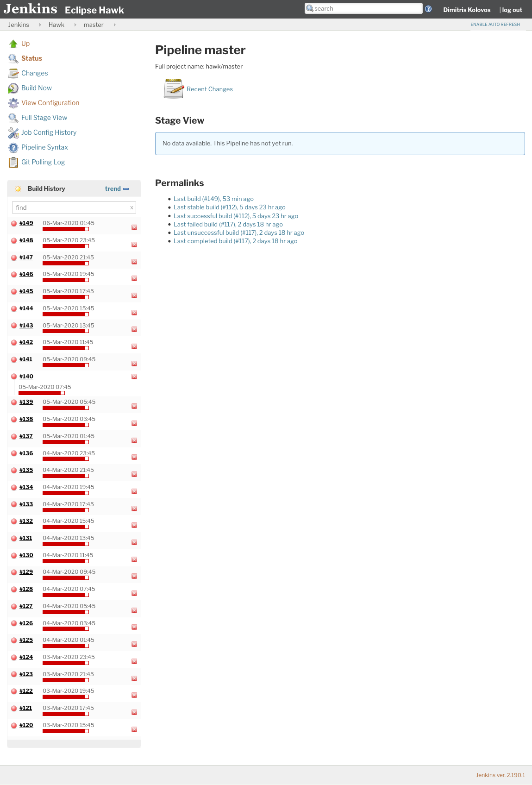
Task: Open build #138 link
Action: click(26, 419)
